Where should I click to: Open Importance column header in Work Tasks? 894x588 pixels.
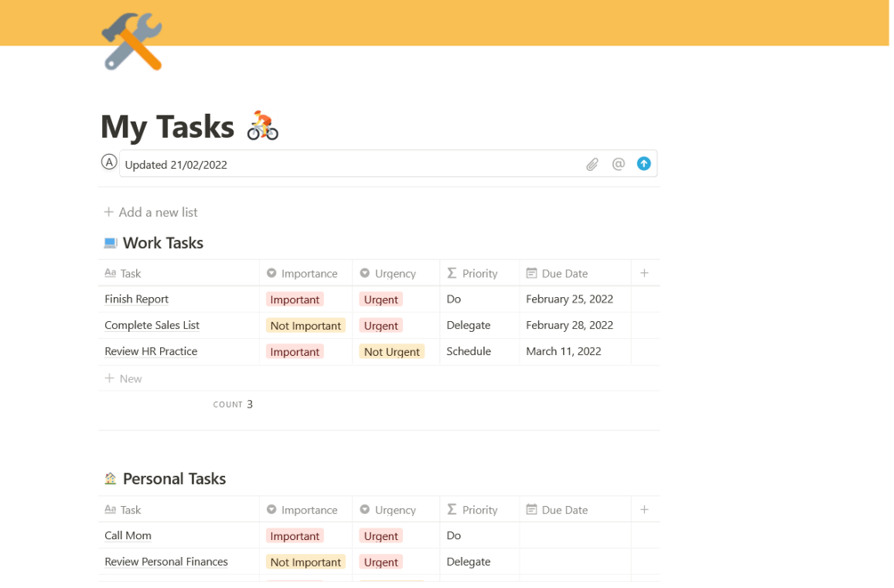click(x=308, y=273)
